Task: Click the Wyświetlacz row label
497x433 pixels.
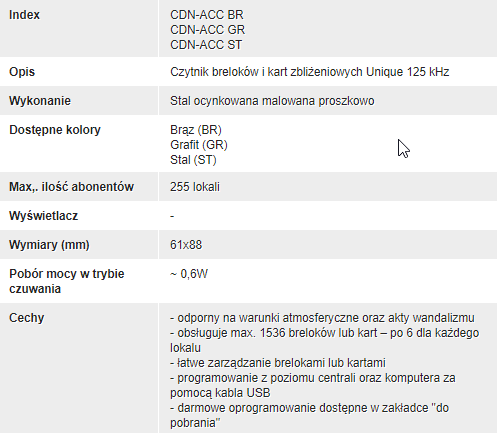Action: (x=43, y=216)
